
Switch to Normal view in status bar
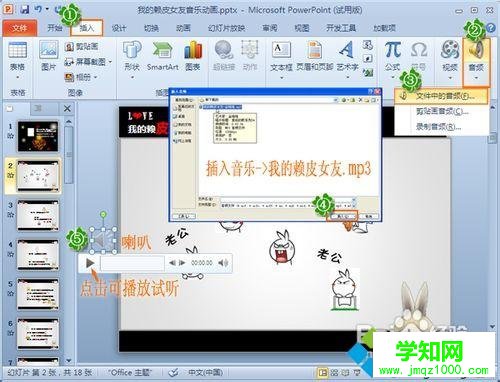tap(322, 373)
